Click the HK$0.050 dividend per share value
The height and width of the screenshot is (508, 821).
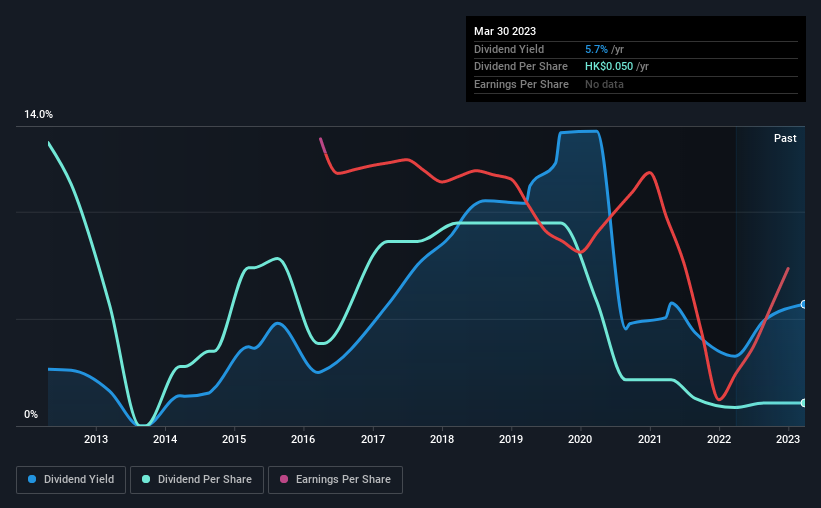[x=609, y=67]
